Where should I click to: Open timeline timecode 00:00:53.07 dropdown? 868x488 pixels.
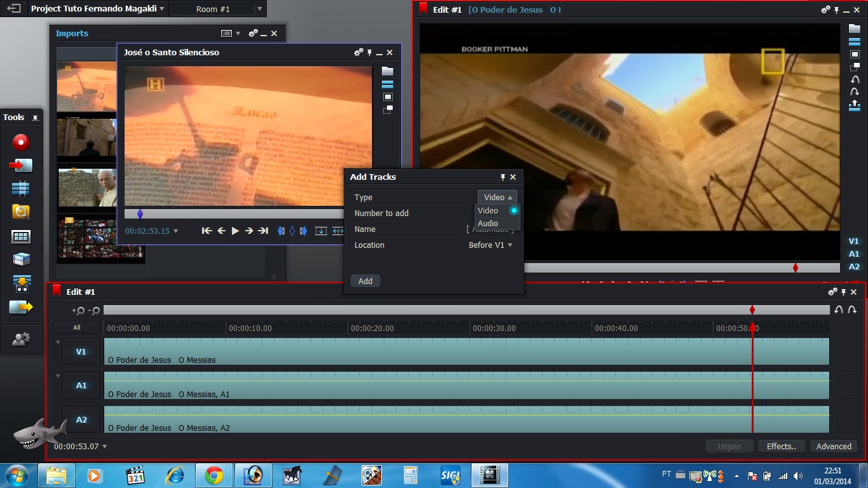click(105, 447)
